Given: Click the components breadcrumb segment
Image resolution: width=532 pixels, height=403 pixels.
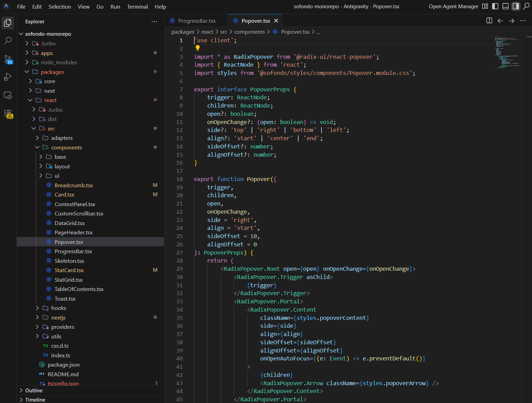Looking at the screenshot, I should (x=249, y=32).
